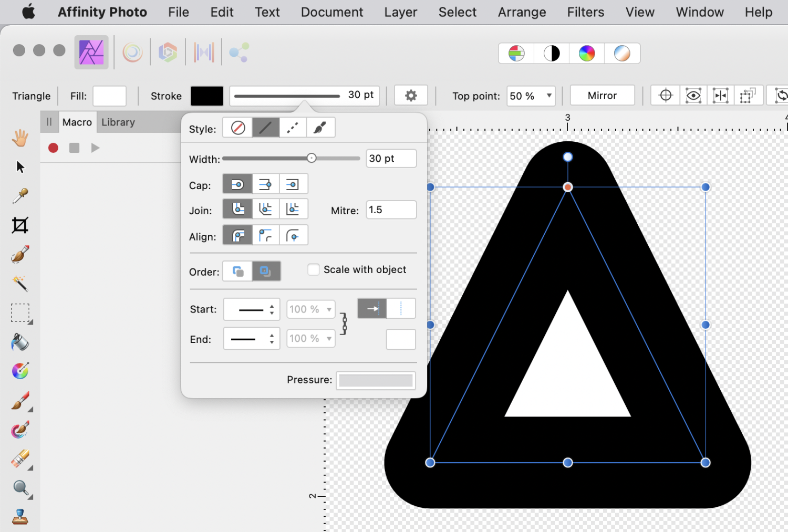Open the Start arrowhead style dropdown
The width and height of the screenshot is (788, 532).
[x=252, y=309]
